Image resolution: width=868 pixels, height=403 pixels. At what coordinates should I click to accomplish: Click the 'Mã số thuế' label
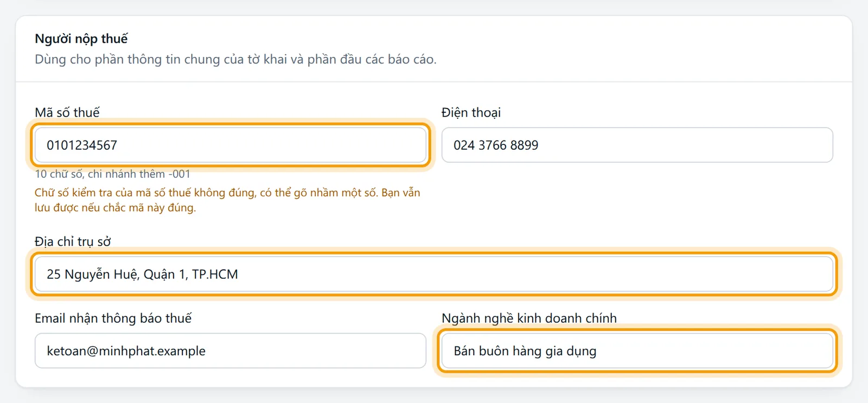point(67,112)
